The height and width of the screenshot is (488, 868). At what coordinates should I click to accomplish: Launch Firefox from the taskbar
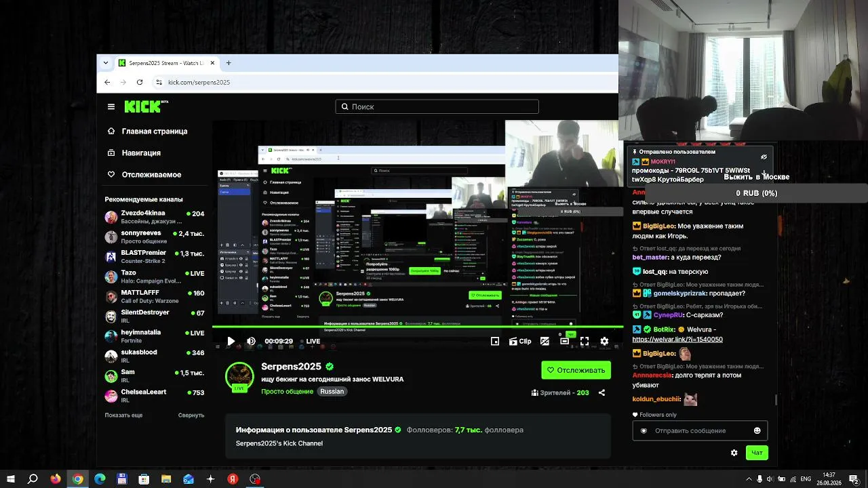[56, 479]
